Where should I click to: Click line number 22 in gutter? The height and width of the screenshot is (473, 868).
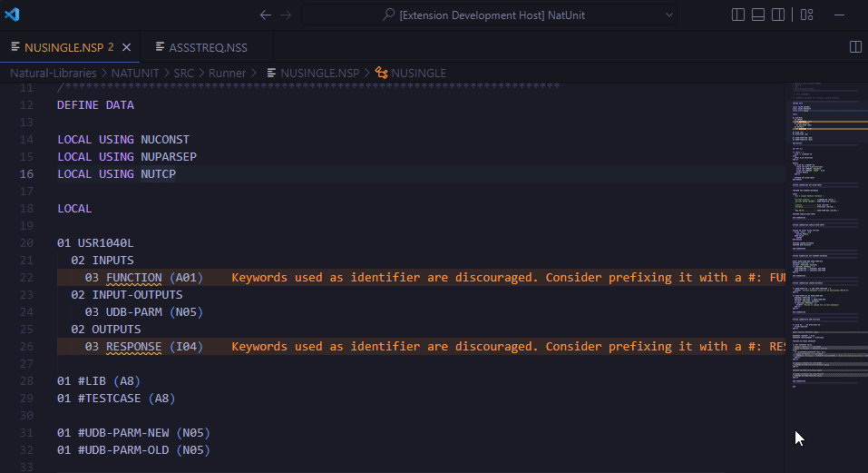26,278
